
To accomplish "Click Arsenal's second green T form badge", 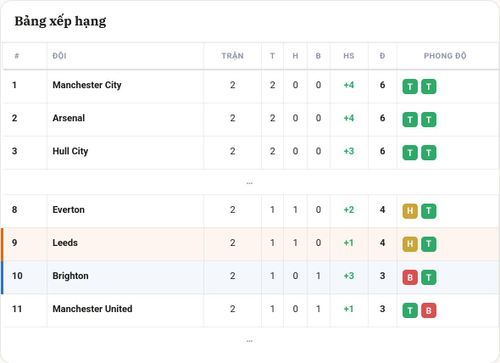I will point(429,120).
